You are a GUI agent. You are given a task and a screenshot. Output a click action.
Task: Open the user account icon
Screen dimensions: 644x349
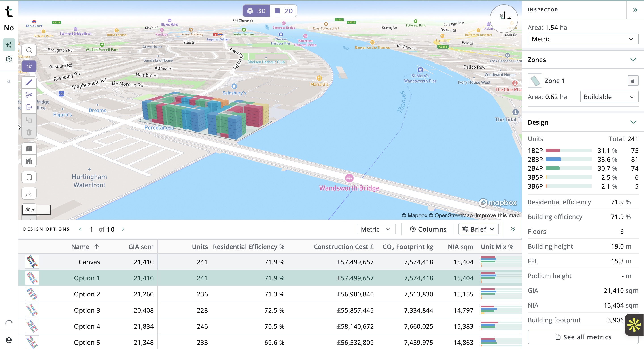(9, 340)
